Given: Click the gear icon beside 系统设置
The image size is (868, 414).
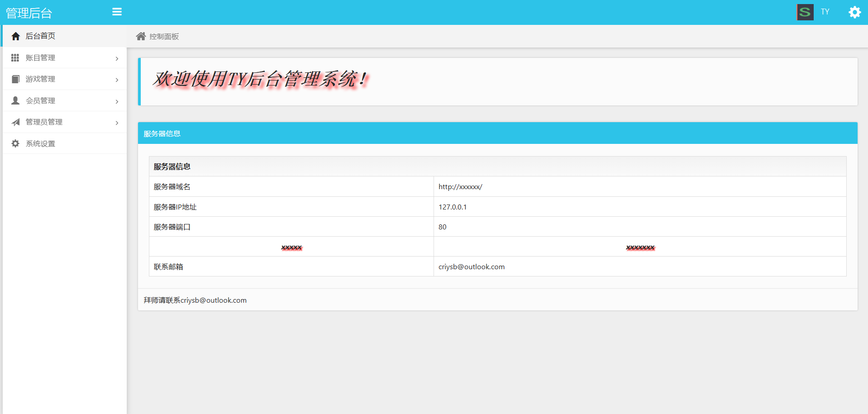Looking at the screenshot, I should pyautogui.click(x=15, y=143).
